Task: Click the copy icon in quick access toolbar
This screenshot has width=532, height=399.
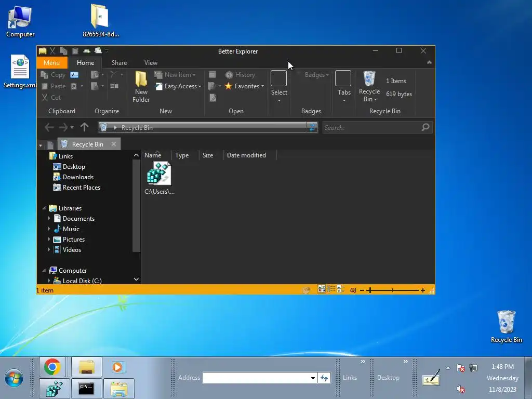Action: click(x=63, y=51)
